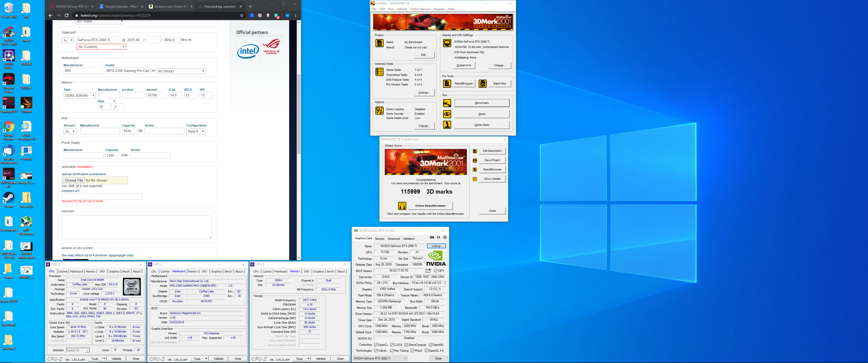The image size is (868, 363).
Task: Toggle the DirectCompute checkbox in GPU-Z
Action: coord(406,345)
